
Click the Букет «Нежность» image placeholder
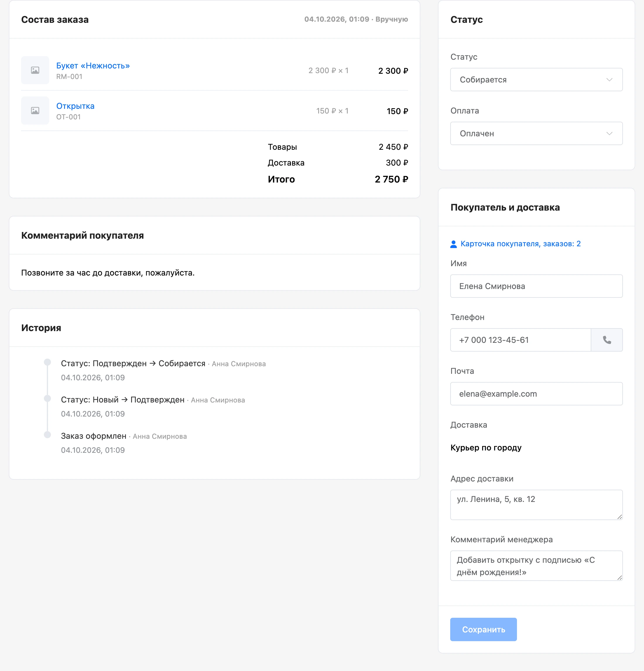[35, 70]
